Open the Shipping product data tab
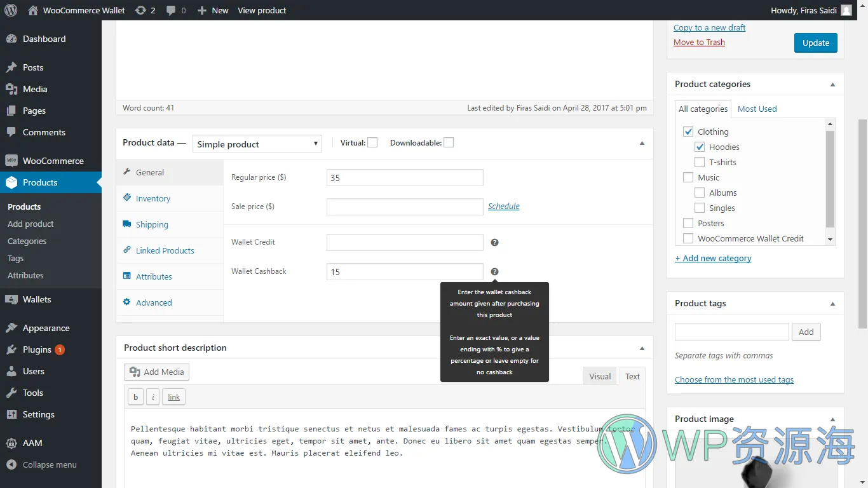 [x=170, y=224]
